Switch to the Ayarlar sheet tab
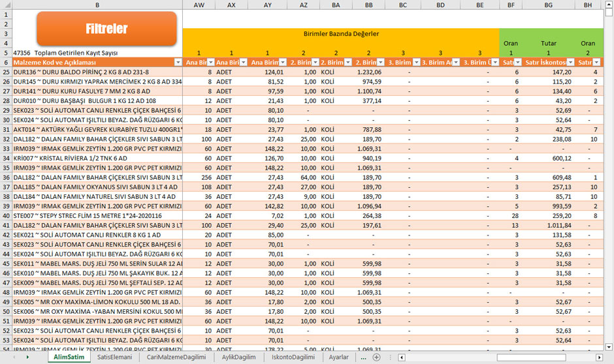Screen dimensions: 614x364 point(339,357)
